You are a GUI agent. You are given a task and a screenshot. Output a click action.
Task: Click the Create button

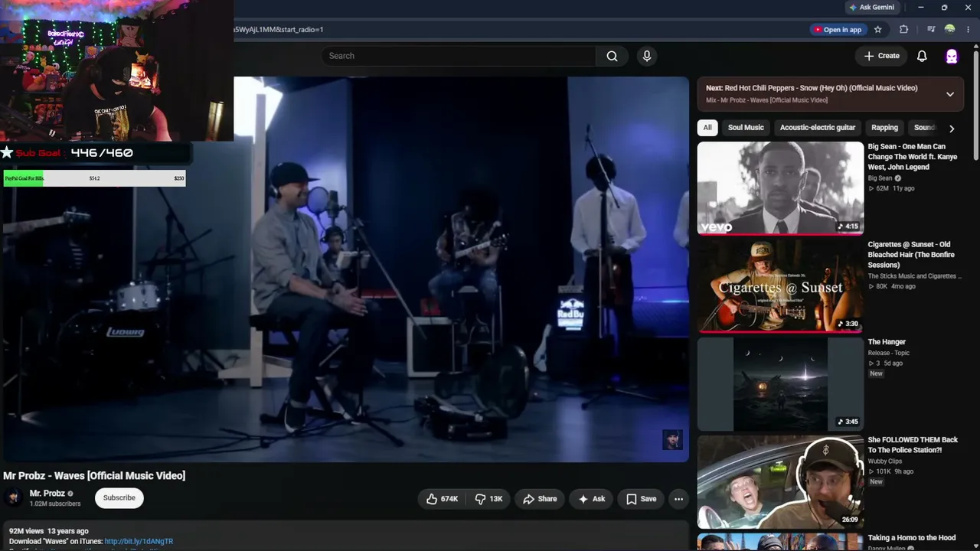click(x=881, y=56)
